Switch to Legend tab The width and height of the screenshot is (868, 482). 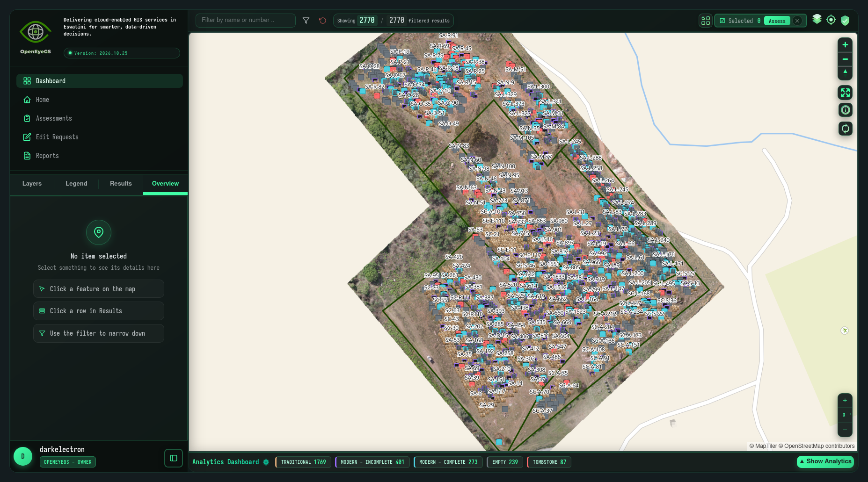pyautogui.click(x=76, y=184)
